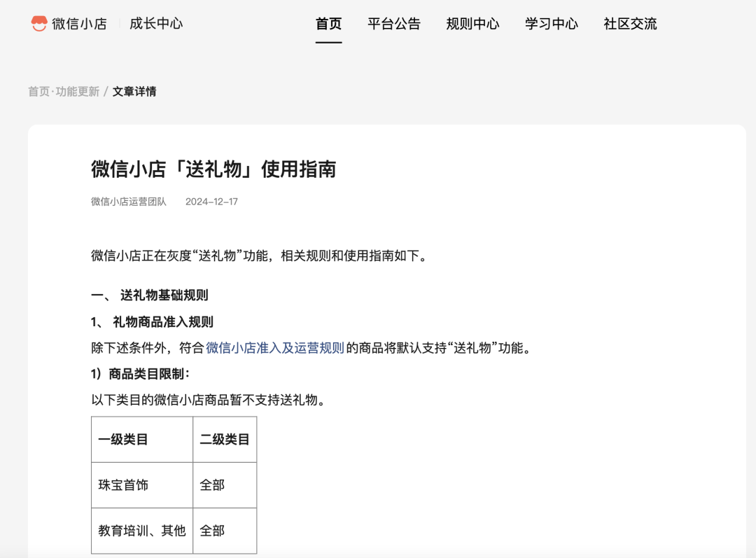756x558 pixels.
Task: Click the author name 微信小店运营团队
Action: click(x=129, y=202)
